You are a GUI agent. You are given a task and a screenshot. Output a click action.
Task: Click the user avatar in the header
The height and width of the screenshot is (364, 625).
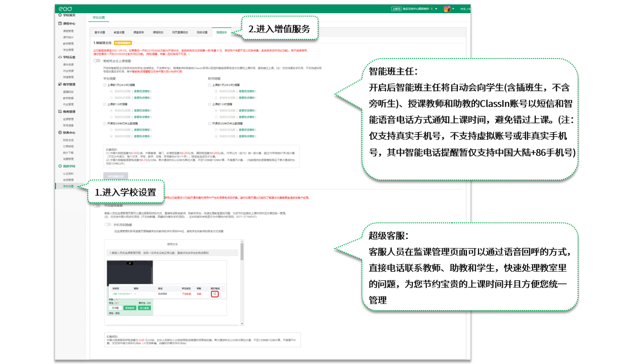coord(447,9)
